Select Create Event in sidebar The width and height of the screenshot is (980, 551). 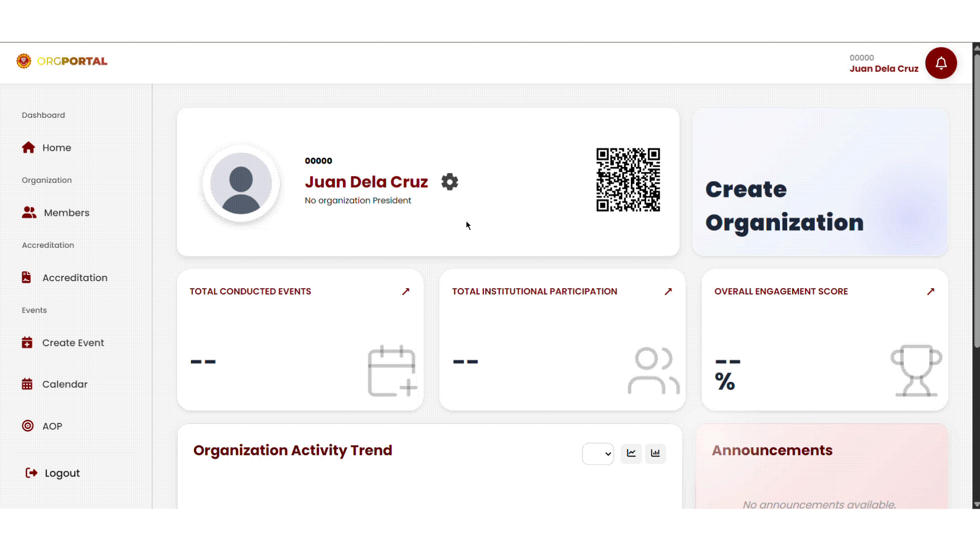(73, 343)
